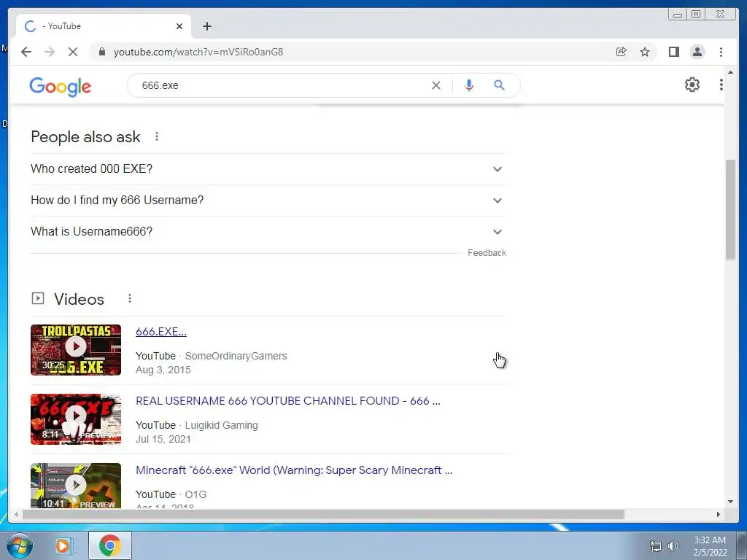This screenshot has height=560, width=747.
Task: Open the network tray icon
Action: click(656, 546)
